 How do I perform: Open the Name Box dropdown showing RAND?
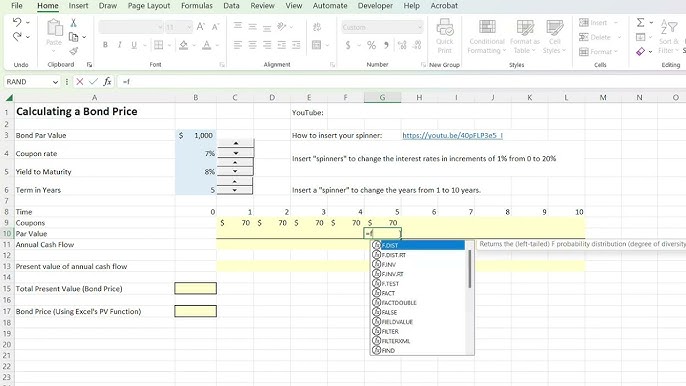click(55, 82)
